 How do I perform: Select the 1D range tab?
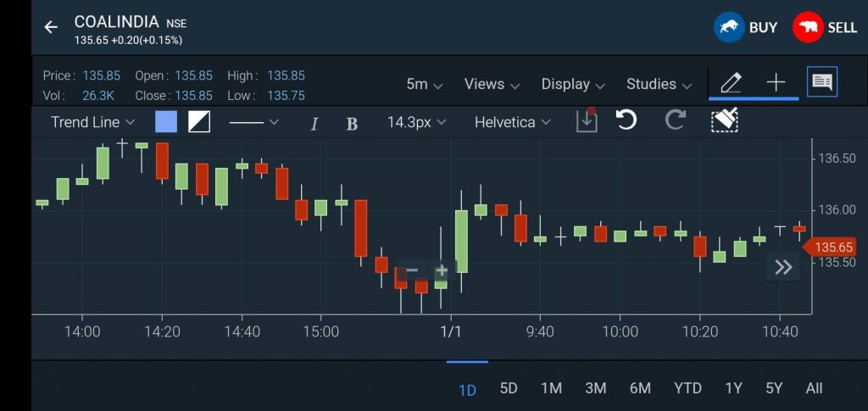click(467, 390)
